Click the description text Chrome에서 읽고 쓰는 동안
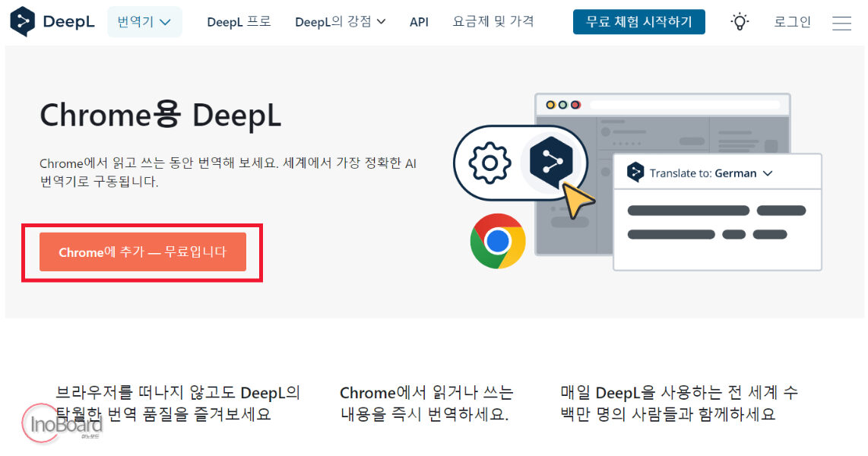Image resolution: width=868 pixels, height=456 pixels. click(x=227, y=172)
